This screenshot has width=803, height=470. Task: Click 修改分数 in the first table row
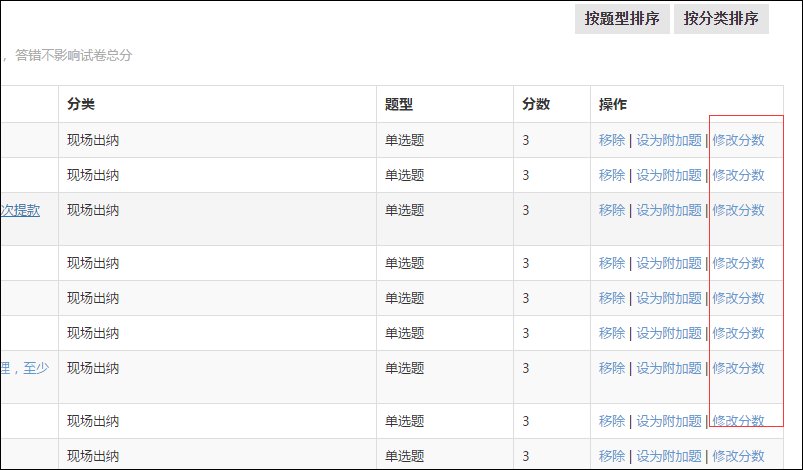pos(738,140)
